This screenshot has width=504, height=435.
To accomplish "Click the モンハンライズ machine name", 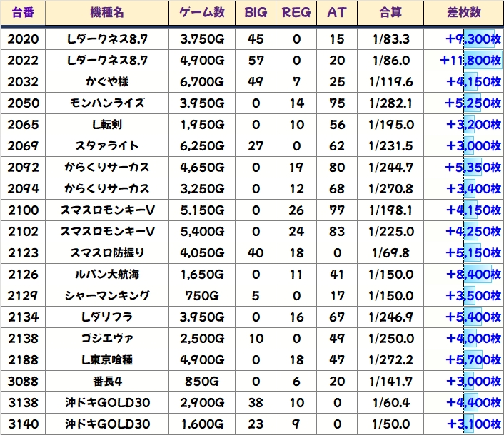I will click(x=107, y=103).
